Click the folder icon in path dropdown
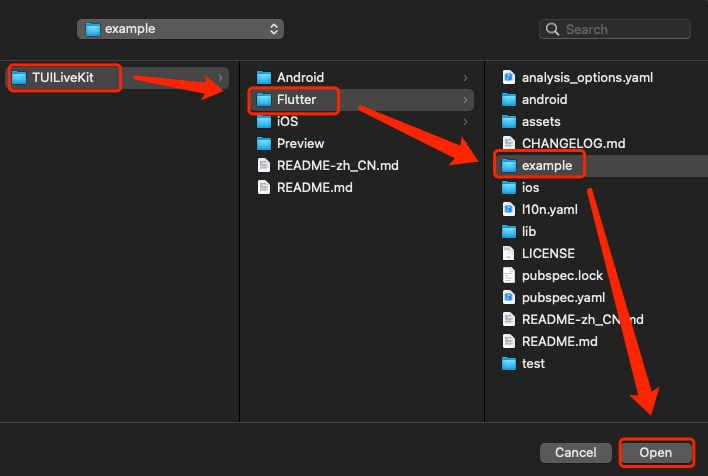This screenshot has height=476, width=708. [93, 29]
